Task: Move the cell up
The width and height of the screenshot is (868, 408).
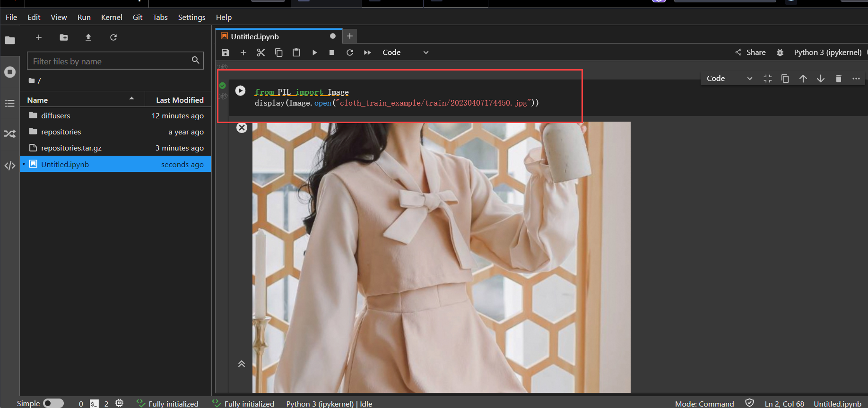Action: point(803,79)
